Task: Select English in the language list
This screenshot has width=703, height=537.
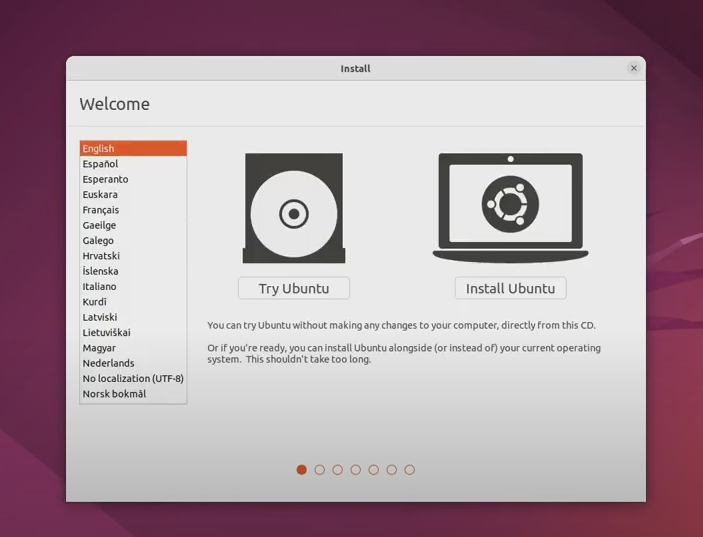Action: coord(133,148)
